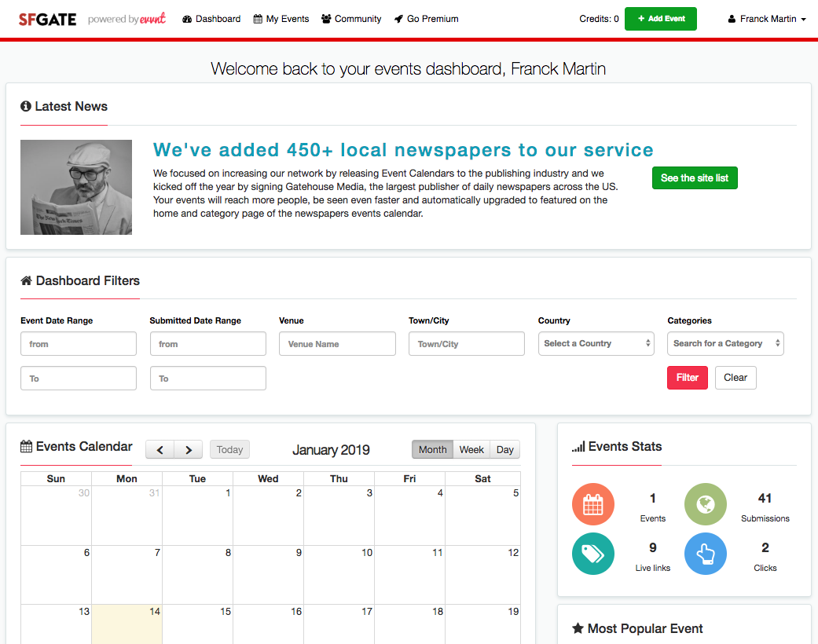Click the Submitted Date Range To field
Screen dimensions: 818x644
(x=208, y=378)
